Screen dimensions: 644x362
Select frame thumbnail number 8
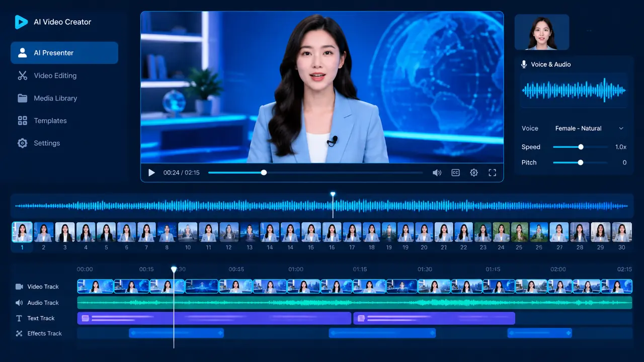tap(167, 232)
